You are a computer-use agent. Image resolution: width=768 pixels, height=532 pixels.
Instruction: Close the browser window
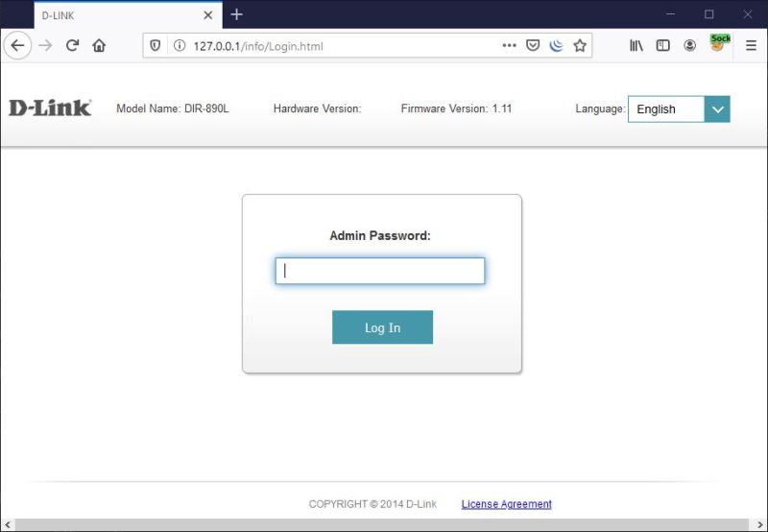coord(748,14)
